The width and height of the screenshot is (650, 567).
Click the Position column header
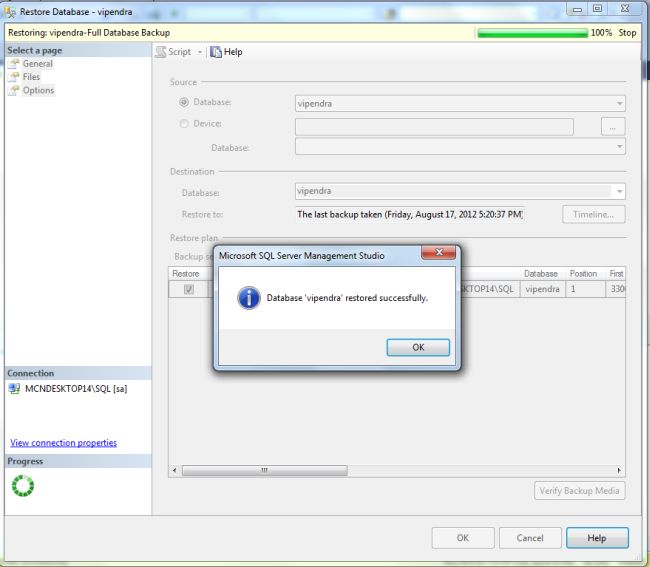(x=583, y=274)
